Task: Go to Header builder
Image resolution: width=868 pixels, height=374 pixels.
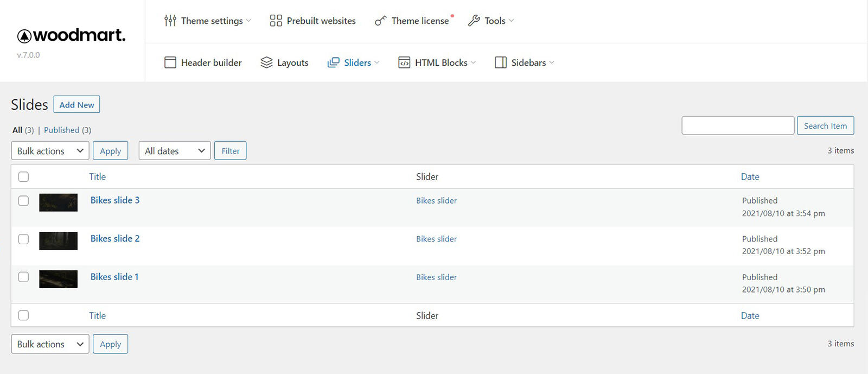Action: coord(203,62)
